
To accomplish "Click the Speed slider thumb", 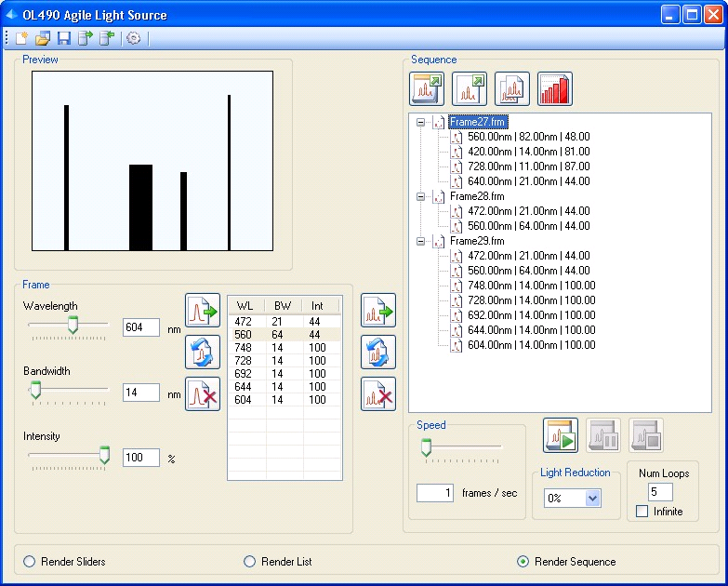I will pyautogui.click(x=426, y=447).
